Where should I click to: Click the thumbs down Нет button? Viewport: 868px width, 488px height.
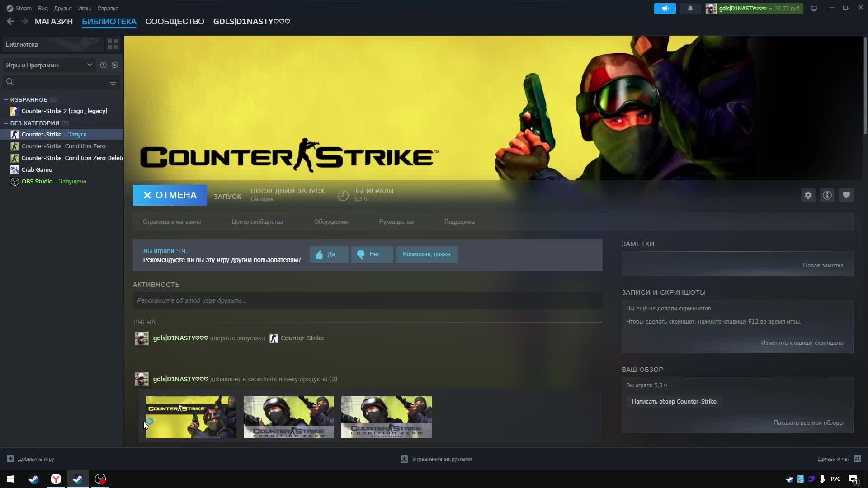tap(372, 254)
